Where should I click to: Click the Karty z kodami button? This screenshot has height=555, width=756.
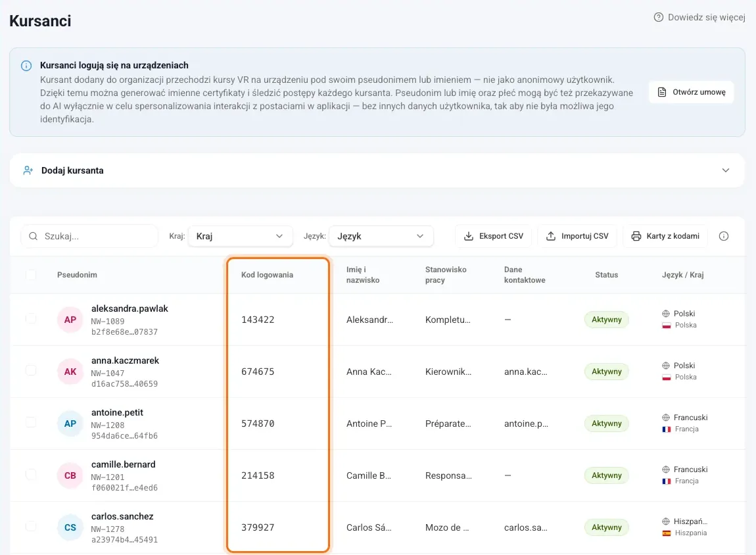(665, 236)
